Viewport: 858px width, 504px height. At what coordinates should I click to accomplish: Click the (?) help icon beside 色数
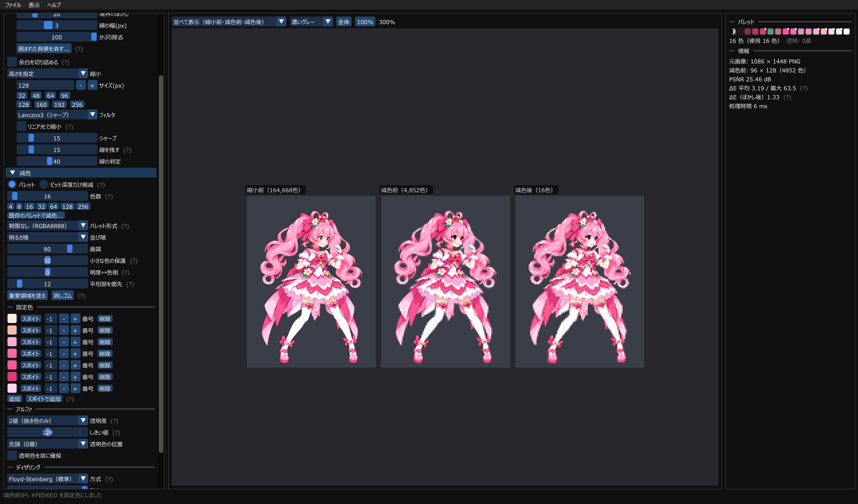[x=109, y=196]
